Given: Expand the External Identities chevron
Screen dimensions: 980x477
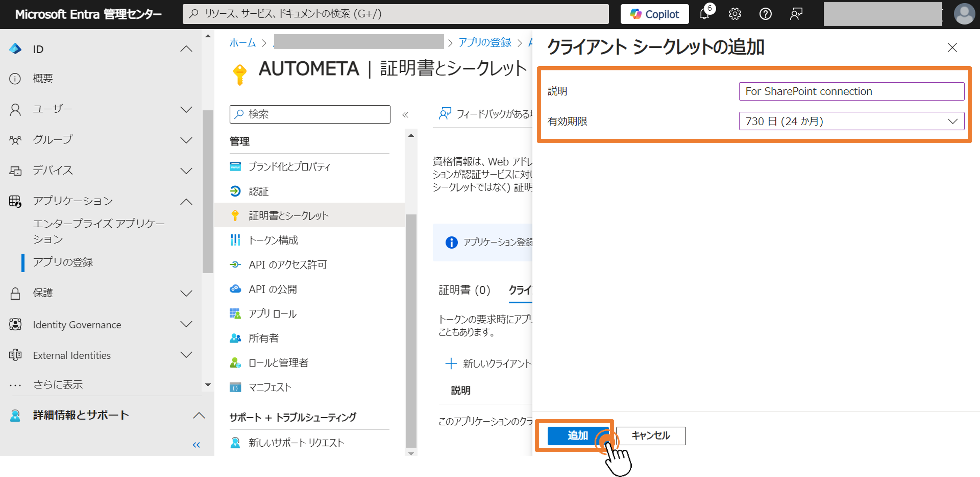Looking at the screenshot, I should (186, 355).
